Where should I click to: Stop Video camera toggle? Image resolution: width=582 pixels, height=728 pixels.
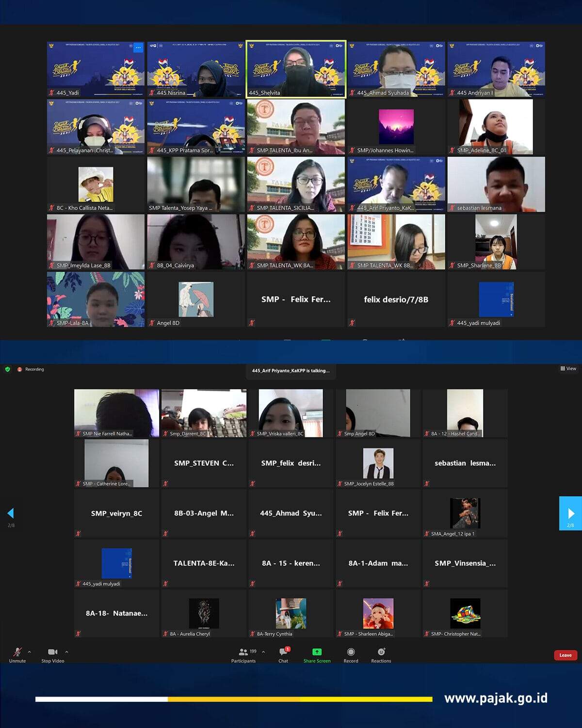(x=52, y=653)
